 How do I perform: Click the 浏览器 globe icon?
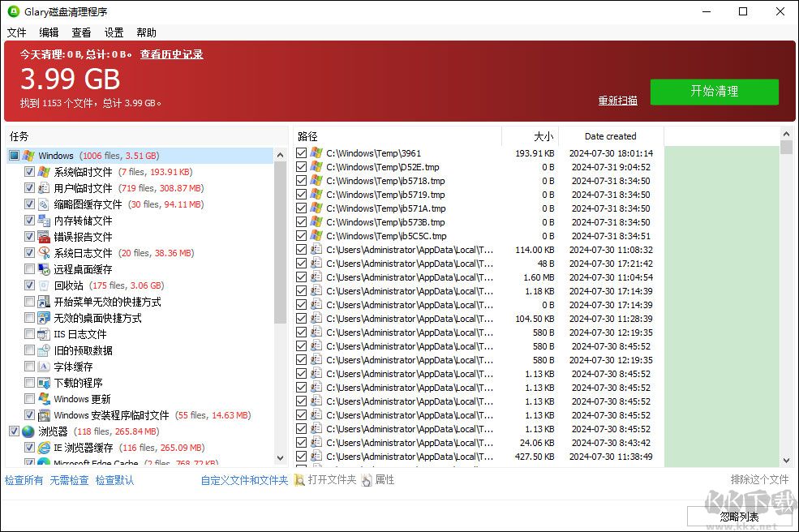click(28, 431)
